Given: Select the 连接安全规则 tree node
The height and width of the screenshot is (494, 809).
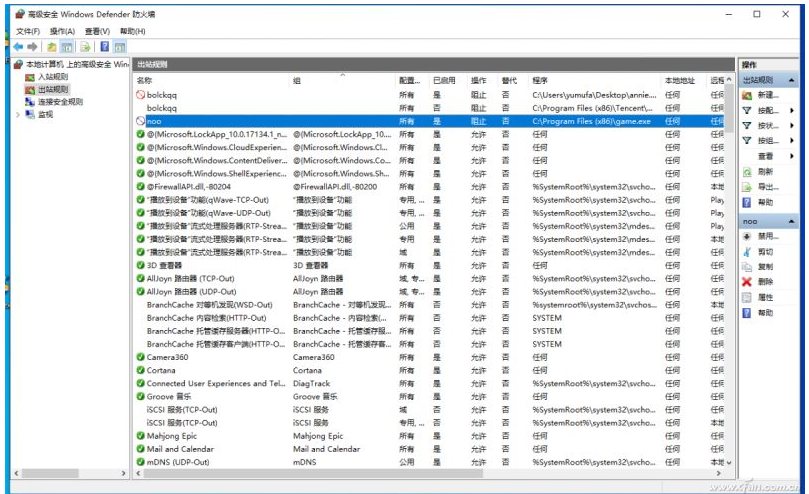Looking at the screenshot, I should pos(60,102).
